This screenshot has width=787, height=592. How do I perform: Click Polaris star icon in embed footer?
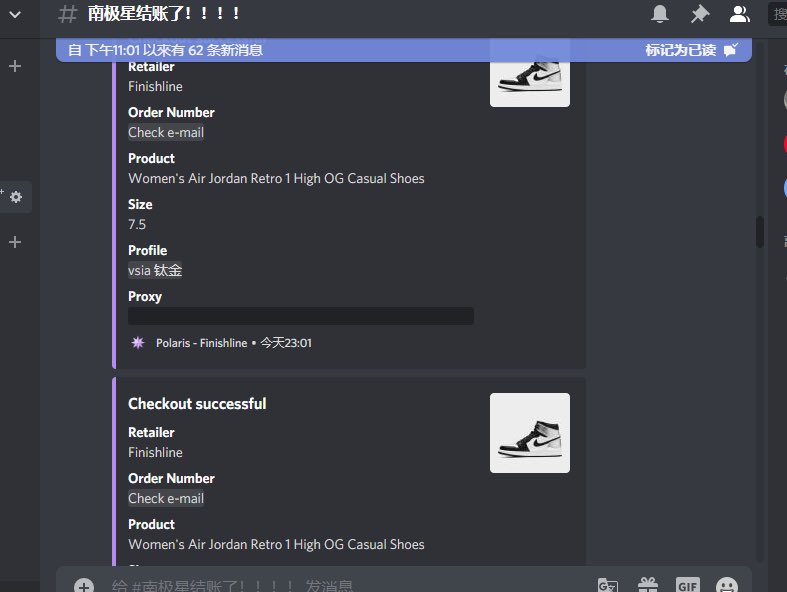coord(138,342)
